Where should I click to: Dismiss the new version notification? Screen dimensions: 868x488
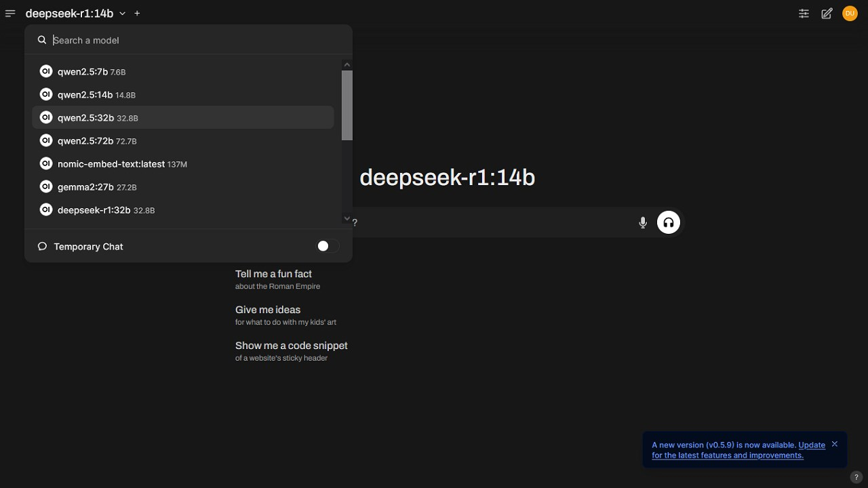click(835, 444)
